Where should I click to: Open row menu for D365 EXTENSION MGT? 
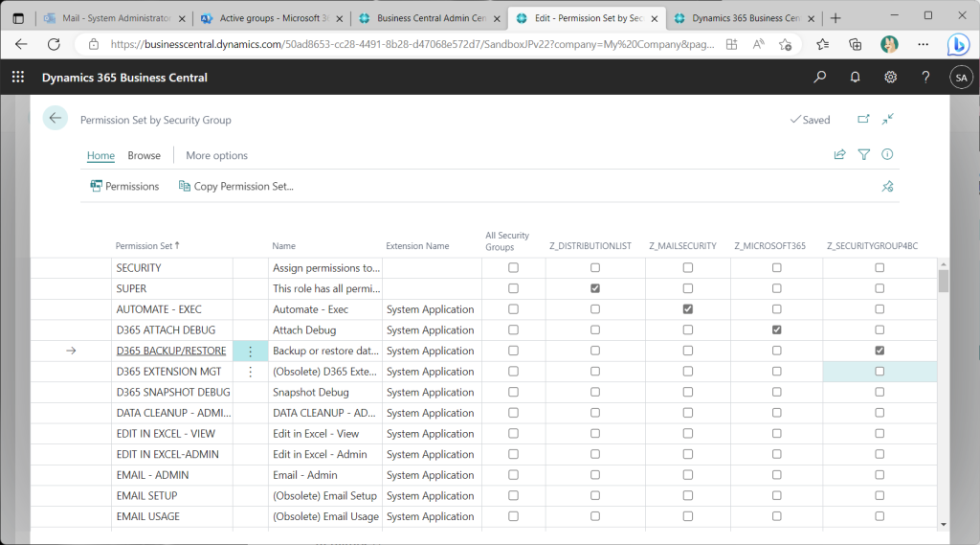coord(250,372)
